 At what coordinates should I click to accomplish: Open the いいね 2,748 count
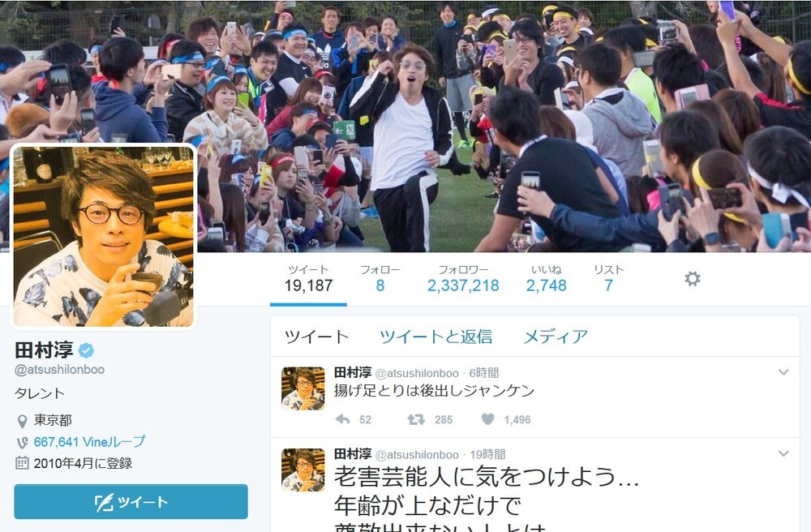point(546,279)
